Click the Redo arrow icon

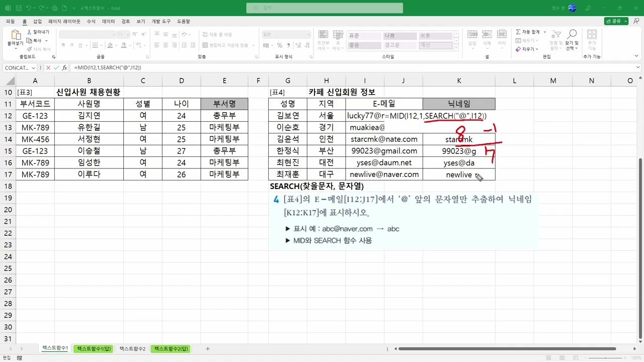pyautogui.click(x=43, y=9)
